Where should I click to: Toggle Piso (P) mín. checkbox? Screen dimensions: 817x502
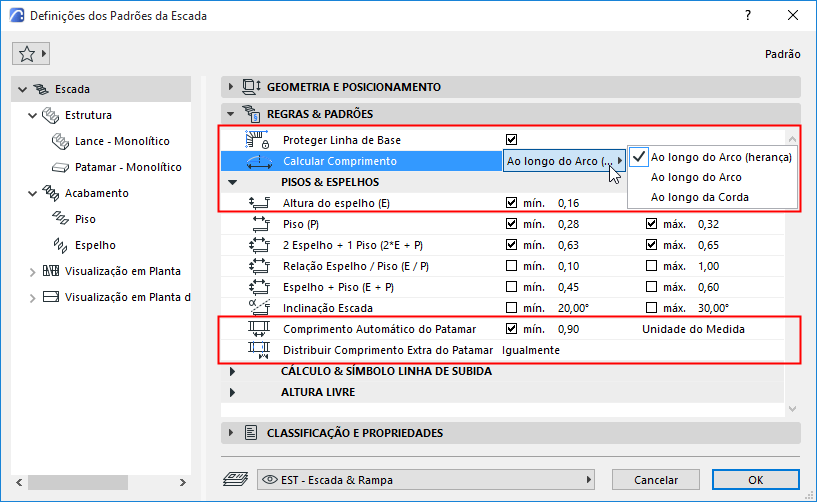(x=511, y=224)
